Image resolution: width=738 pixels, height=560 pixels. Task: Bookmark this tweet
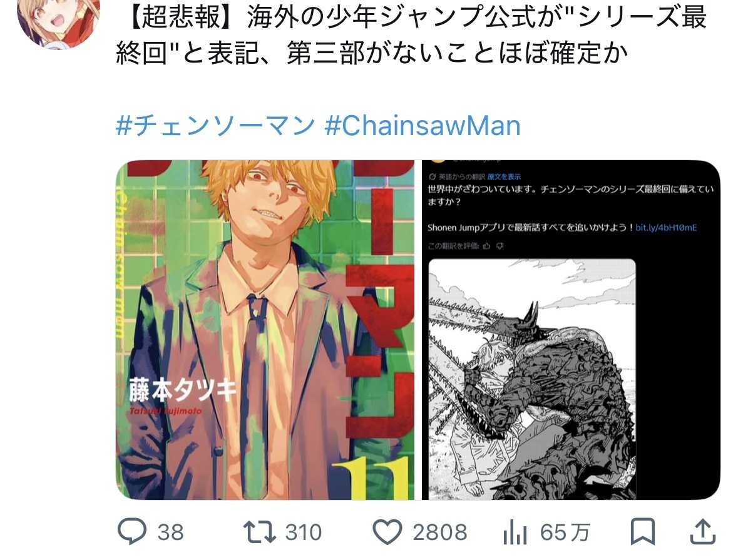click(x=642, y=532)
